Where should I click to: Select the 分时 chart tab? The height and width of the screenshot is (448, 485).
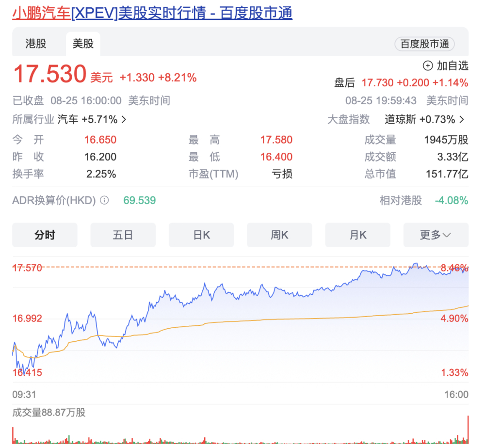coord(45,235)
